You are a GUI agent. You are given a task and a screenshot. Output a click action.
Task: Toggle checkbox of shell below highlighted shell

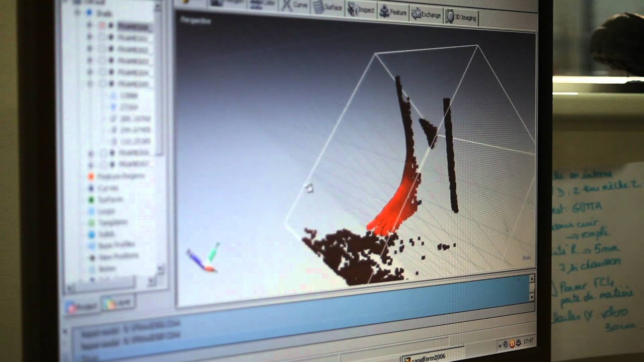coord(102,37)
